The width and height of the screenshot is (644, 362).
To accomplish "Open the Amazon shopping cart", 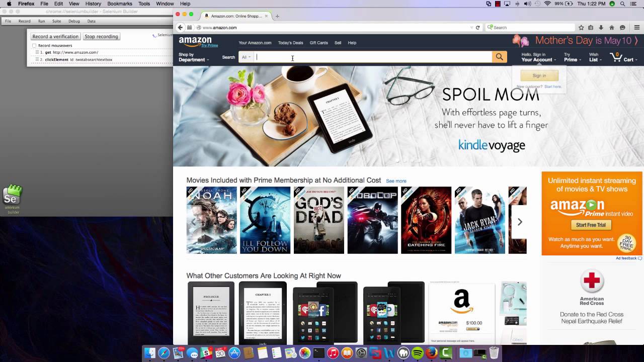I will pyautogui.click(x=622, y=57).
